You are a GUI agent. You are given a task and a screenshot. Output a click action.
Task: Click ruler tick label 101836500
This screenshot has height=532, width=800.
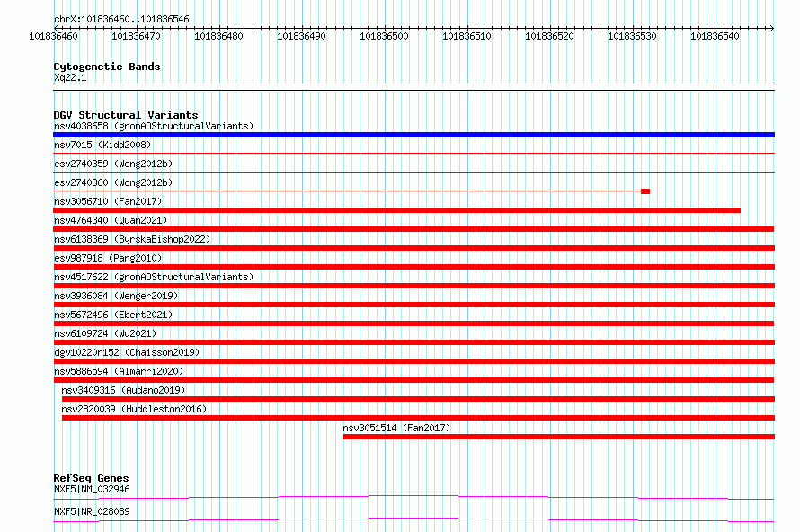click(x=384, y=36)
